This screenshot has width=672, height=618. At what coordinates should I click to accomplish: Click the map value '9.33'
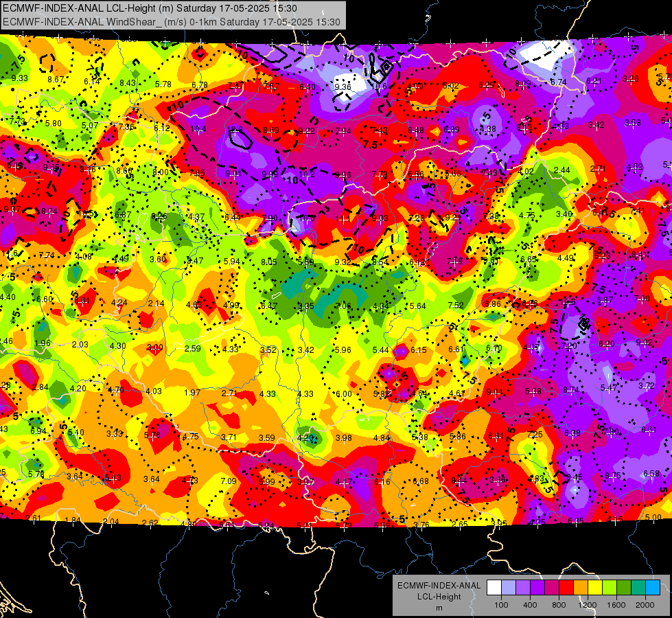pos(20,78)
